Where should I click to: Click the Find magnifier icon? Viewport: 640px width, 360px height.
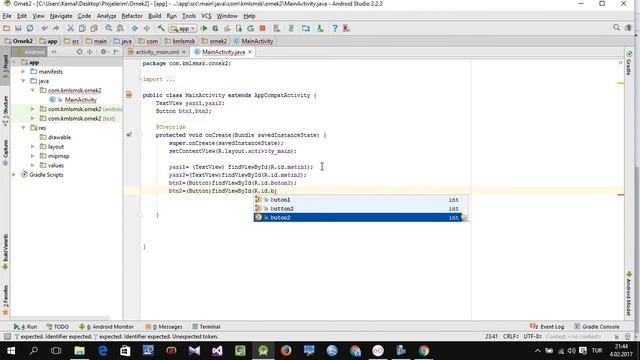pos(109,29)
